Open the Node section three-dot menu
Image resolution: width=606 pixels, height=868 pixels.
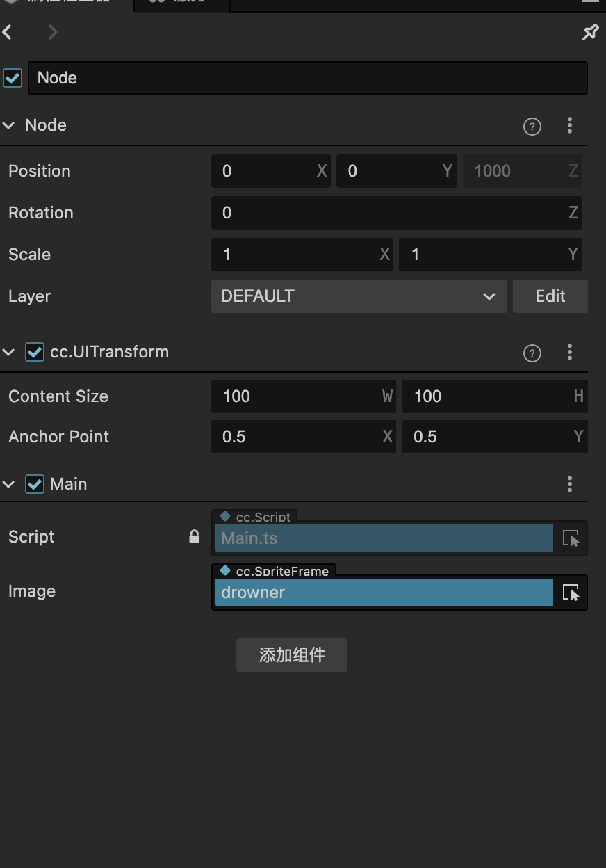click(570, 125)
